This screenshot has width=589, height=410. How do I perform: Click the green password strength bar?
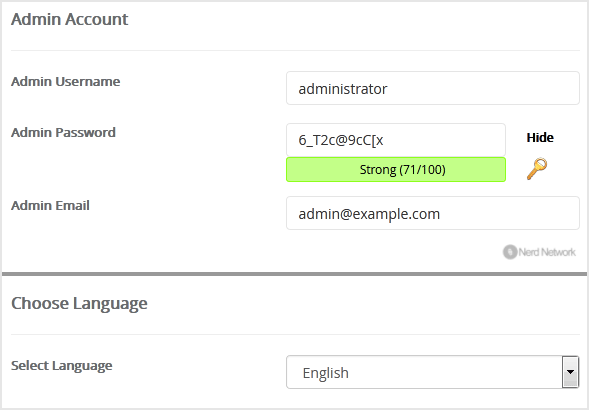point(396,169)
